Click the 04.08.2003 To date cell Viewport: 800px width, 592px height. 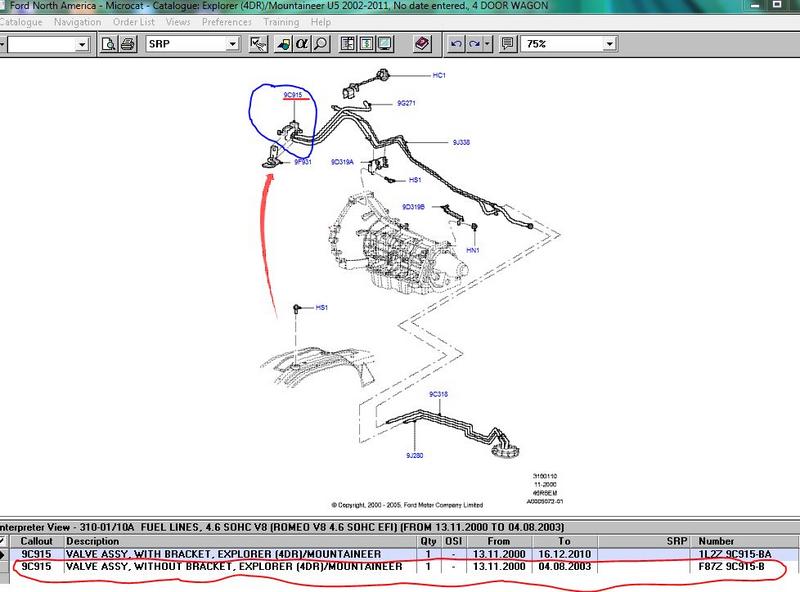[x=564, y=566]
